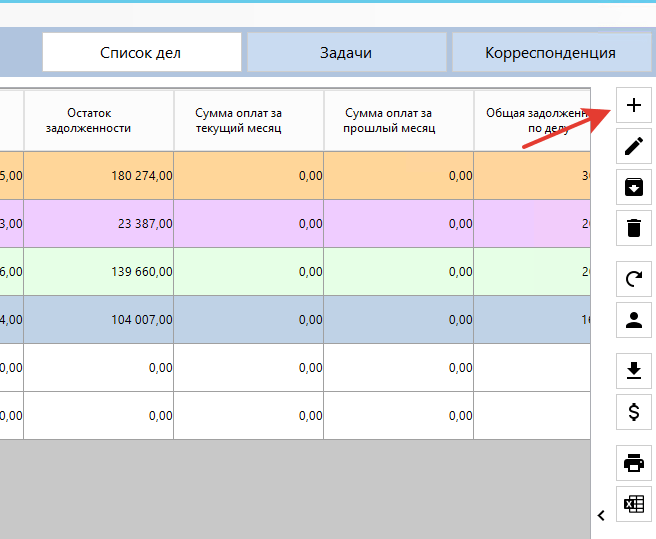Image resolution: width=656 pixels, height=539 pixels.
Task: Select the purple row with 23 387,00
Action: [295, 224]
